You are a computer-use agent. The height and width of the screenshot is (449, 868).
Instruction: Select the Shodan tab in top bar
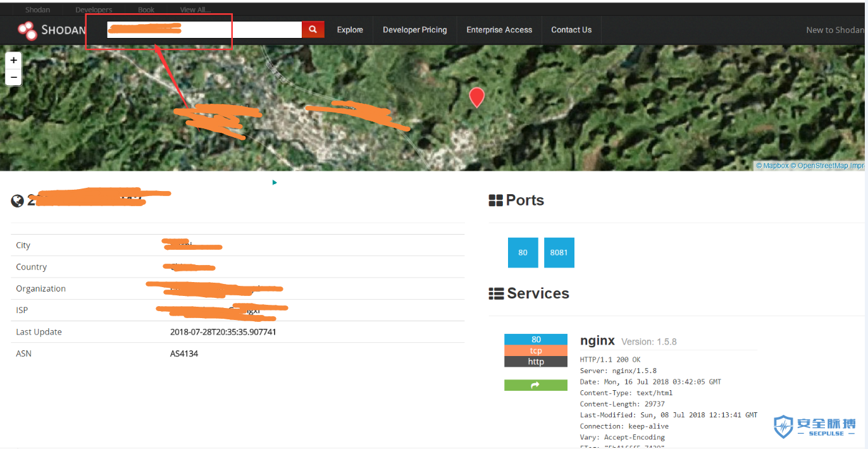pos(37,10)
